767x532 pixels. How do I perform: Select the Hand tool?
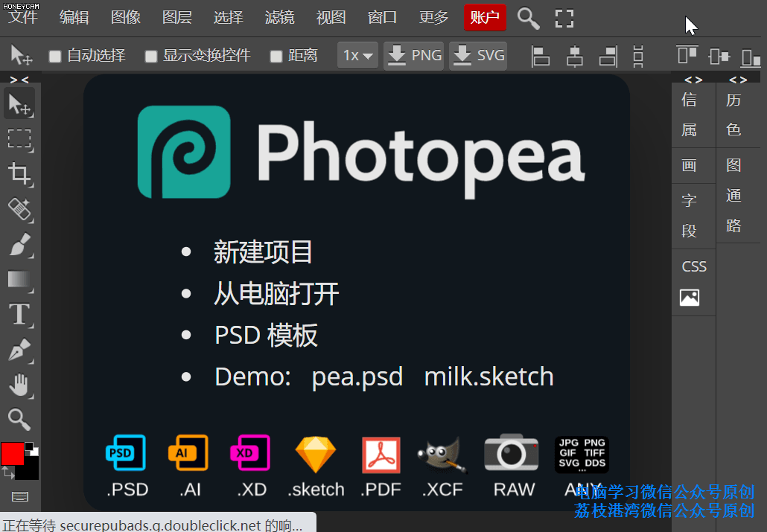(19, 385)
